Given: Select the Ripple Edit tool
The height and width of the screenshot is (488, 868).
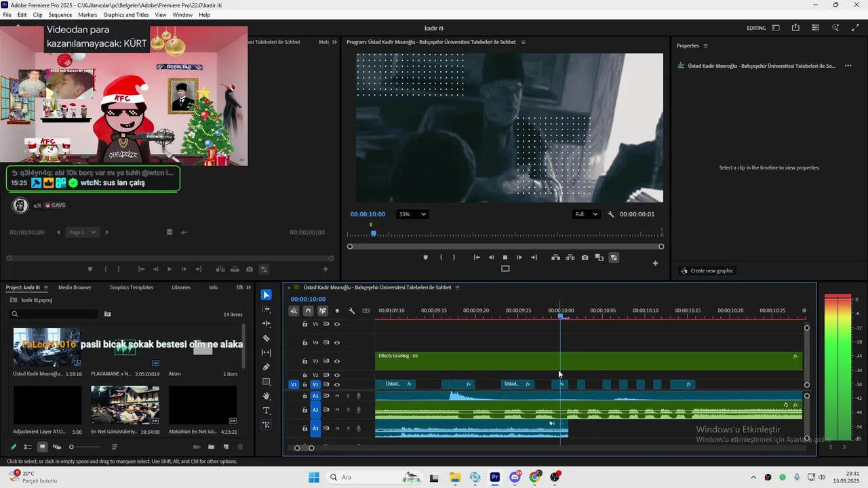Looking at the screenshot, I should (x=267, y=324).
